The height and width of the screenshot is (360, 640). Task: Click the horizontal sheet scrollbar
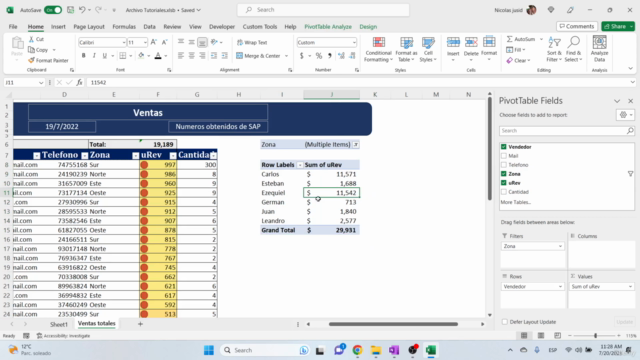[x=393, y=324]
